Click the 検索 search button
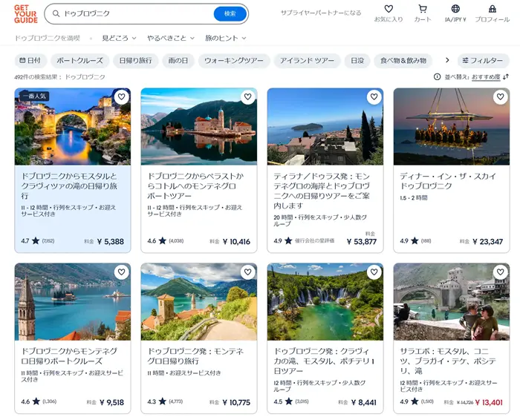Viewport: 520px width, 420px height. point(230,13)
